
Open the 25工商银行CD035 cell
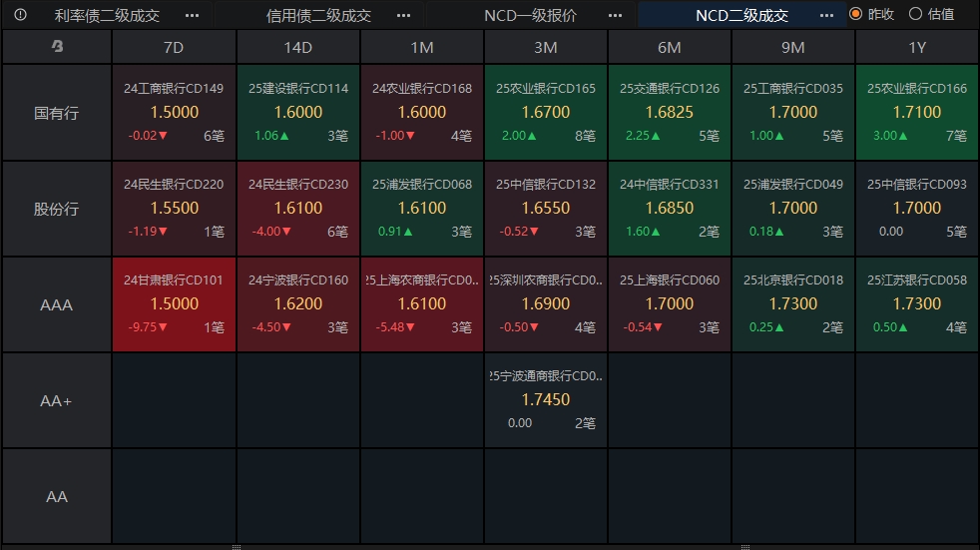793,113
